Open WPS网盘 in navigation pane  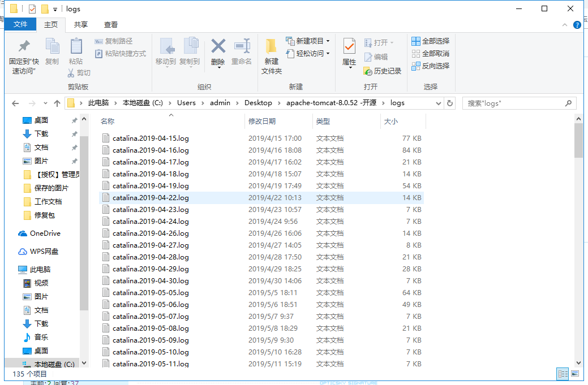coord(38,252)
